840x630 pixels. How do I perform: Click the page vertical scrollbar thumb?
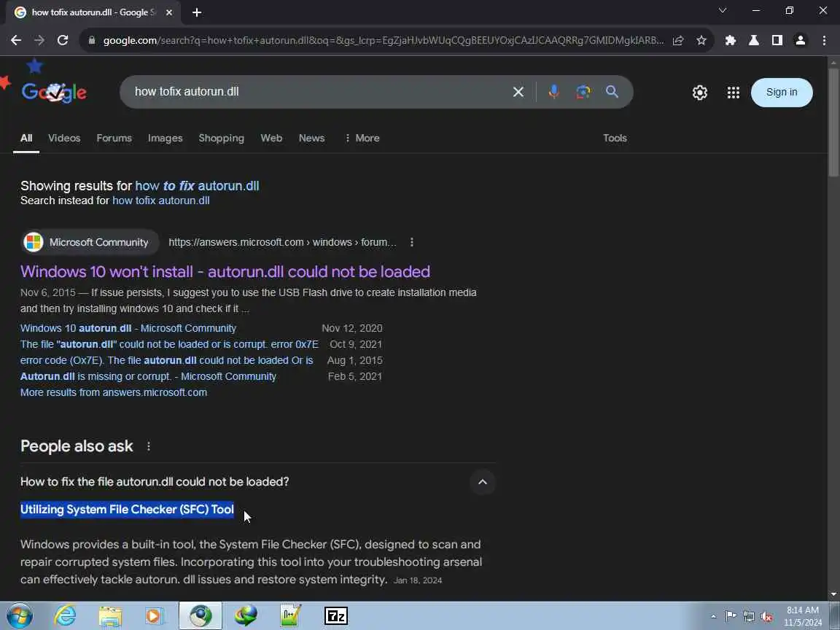click(833, 122)
